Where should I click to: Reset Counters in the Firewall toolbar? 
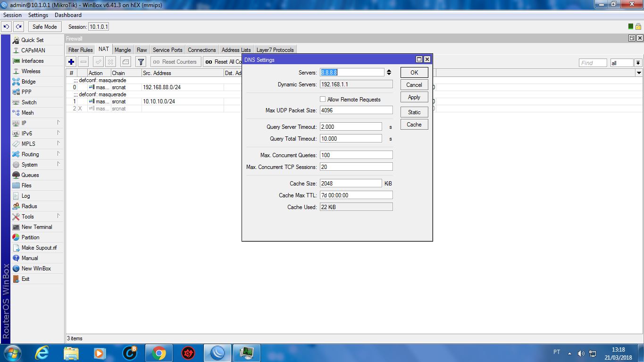click(x=175, y=62)
